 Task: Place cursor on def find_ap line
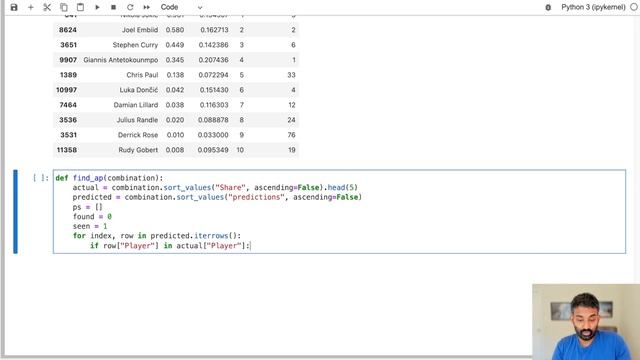click(x=109, y=178)
